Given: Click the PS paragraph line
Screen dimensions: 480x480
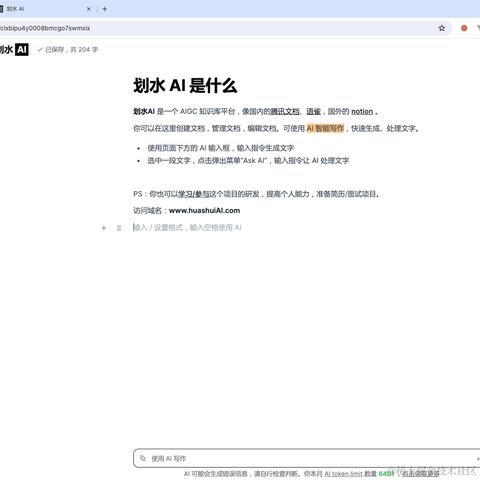Looking at the screenshot, I should tap(256, 194).
